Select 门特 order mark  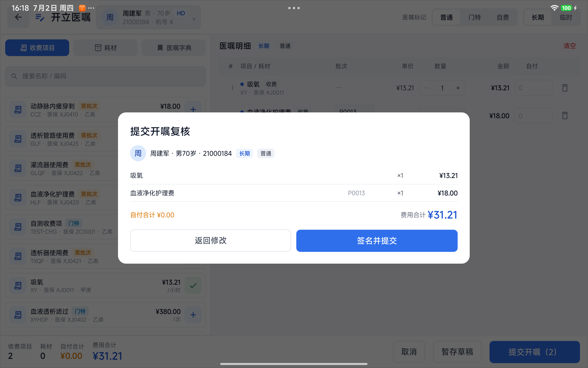pyautogui.click(x=475, y=18)
